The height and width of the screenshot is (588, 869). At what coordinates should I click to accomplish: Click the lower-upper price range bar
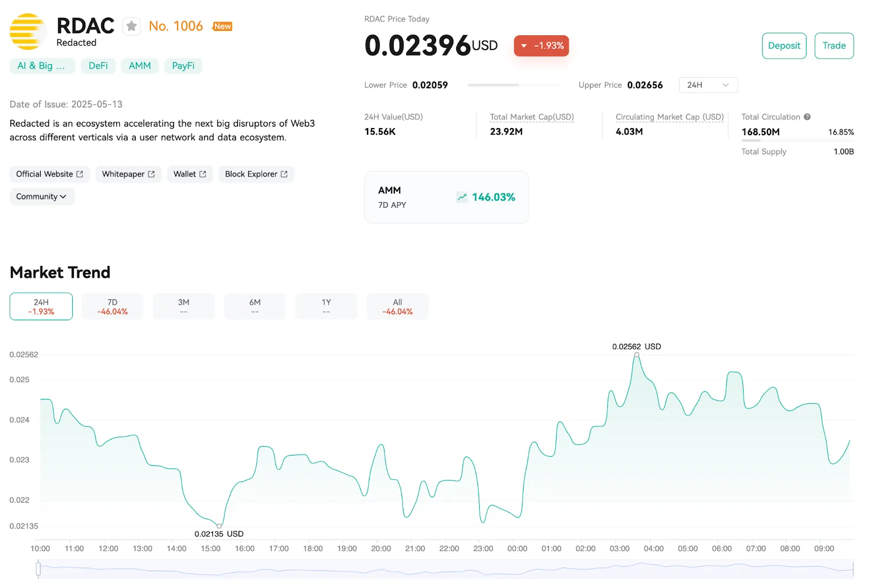click(x=513, y=85)
